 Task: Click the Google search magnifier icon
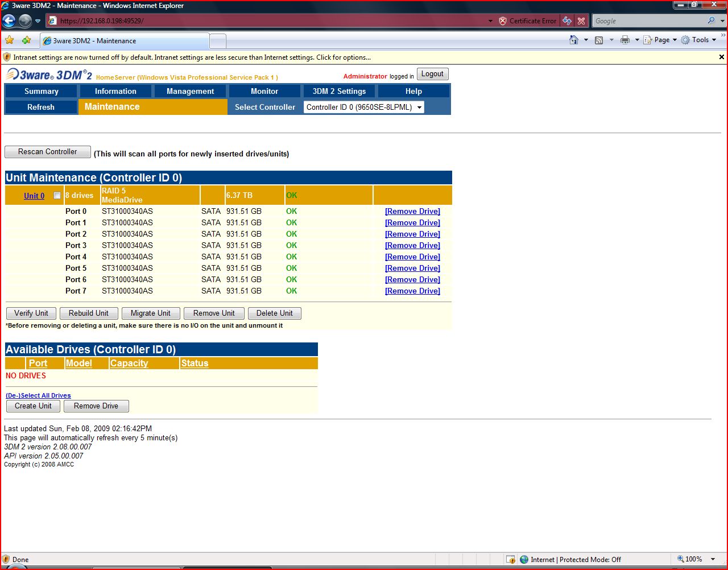711,20
